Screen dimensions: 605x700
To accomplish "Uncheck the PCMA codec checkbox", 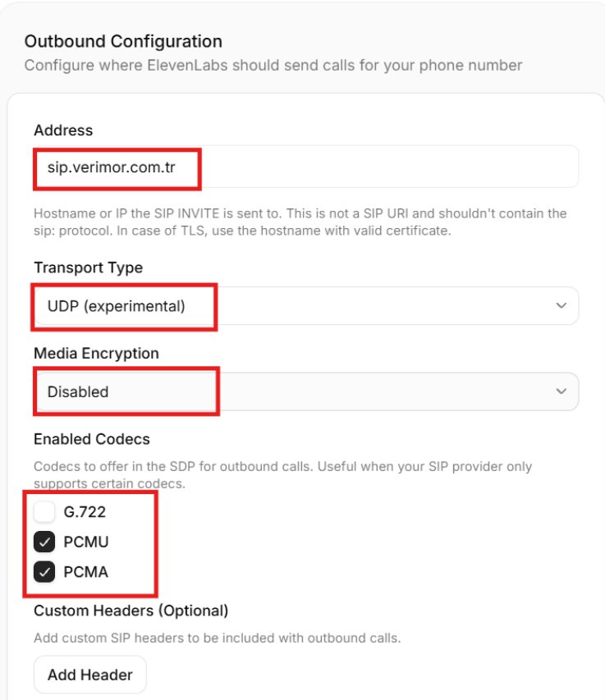I will tap(44, 571).
